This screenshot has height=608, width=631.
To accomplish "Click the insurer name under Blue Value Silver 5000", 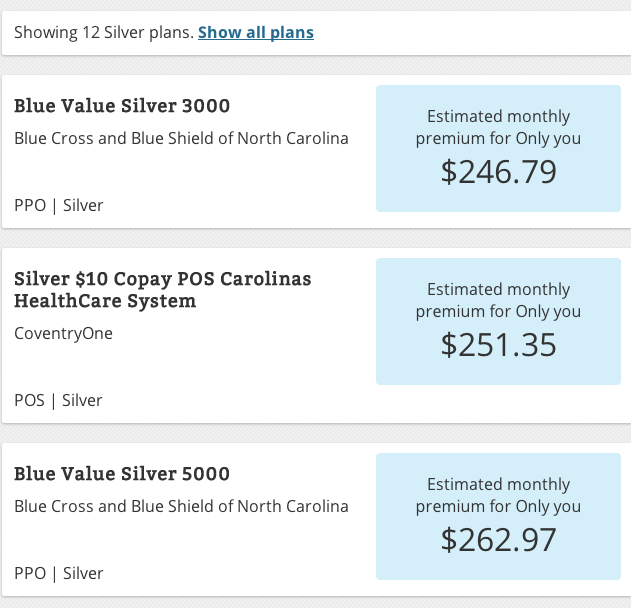I will 181,506.
